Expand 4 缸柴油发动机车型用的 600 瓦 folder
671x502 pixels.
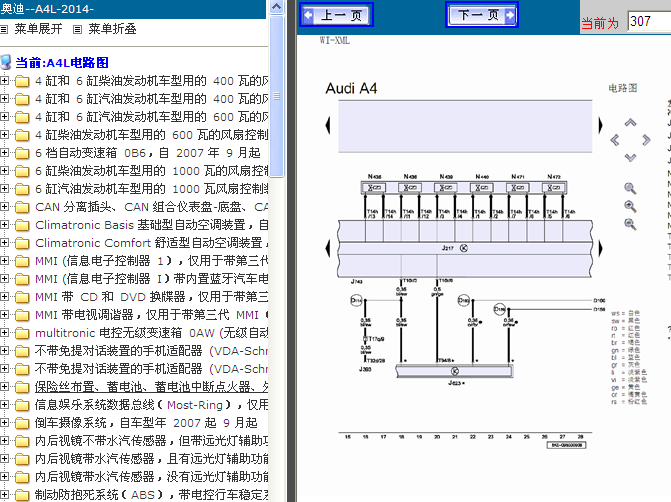click(x=5, y=134)
